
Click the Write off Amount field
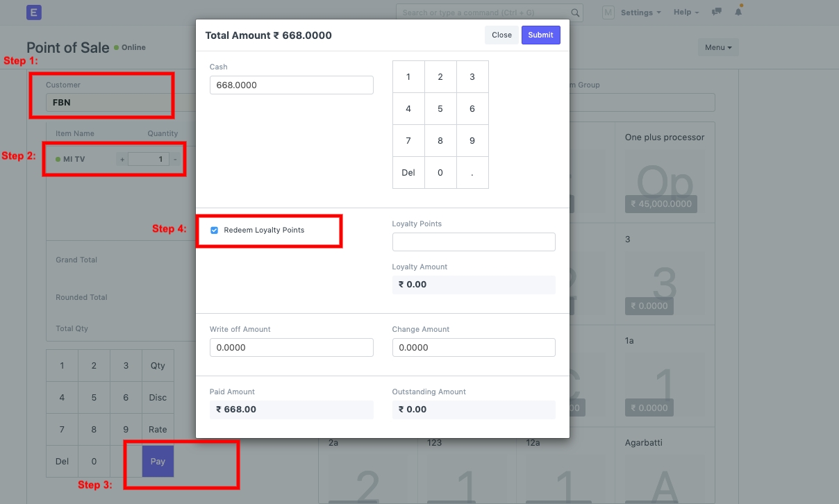291,348
